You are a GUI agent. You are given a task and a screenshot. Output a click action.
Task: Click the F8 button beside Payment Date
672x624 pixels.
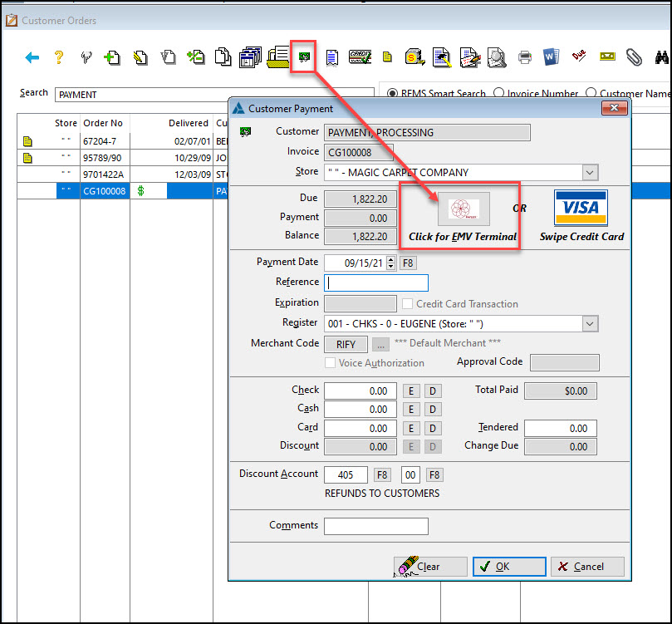point(408,263)
